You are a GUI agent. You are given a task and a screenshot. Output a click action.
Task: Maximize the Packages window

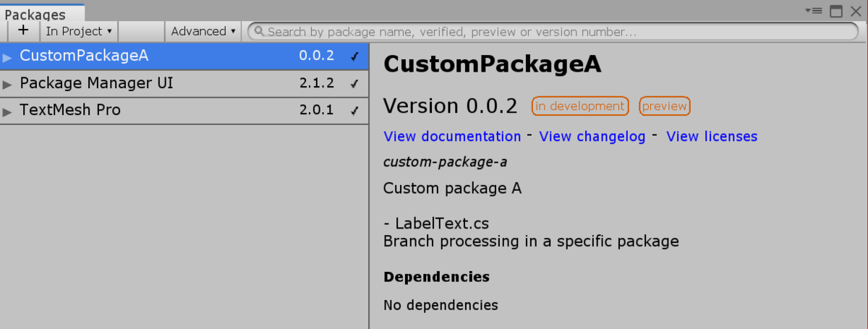(x=836, y=11)
